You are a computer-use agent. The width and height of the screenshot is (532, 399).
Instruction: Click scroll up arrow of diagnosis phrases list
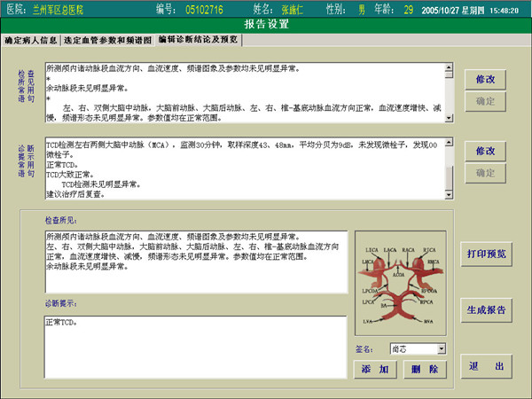click(448, 142)
